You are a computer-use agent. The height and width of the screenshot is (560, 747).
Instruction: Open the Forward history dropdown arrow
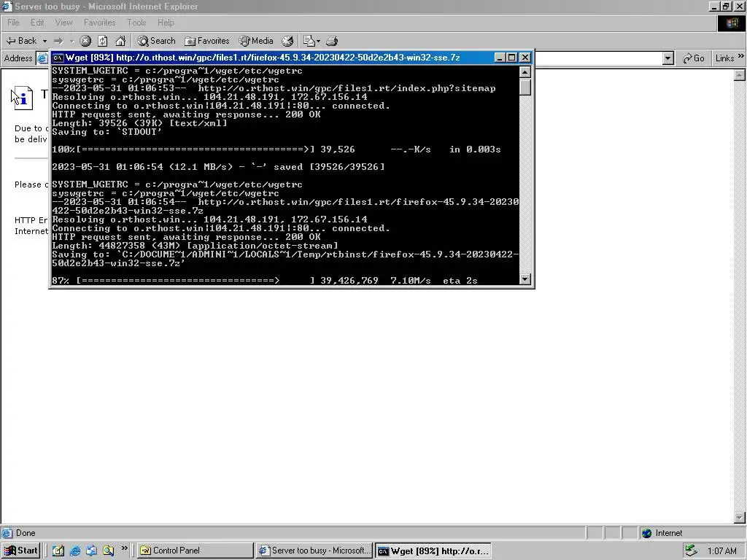[x=71, y=41]
